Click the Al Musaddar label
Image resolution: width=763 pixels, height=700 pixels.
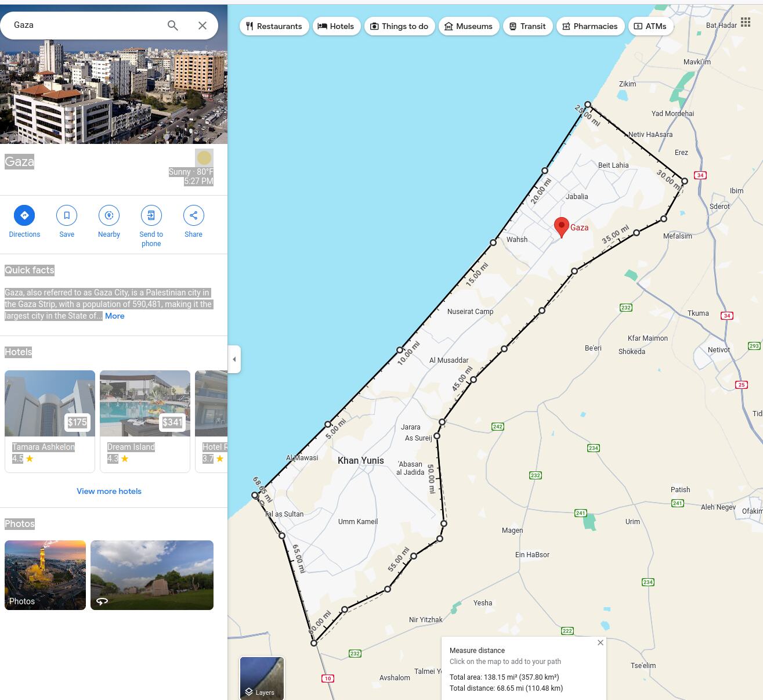coord(449,360)
